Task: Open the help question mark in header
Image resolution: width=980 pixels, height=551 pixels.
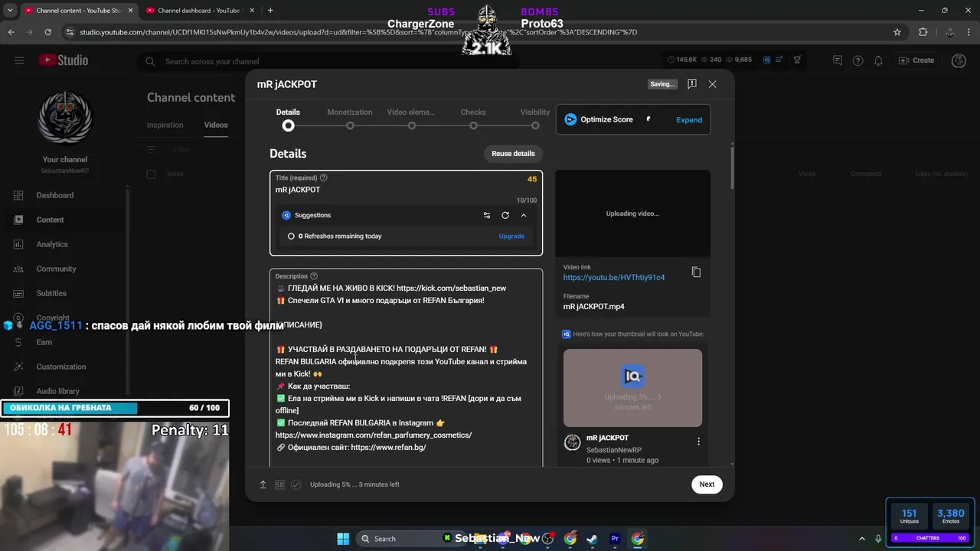Action: [x=857, y=60]
